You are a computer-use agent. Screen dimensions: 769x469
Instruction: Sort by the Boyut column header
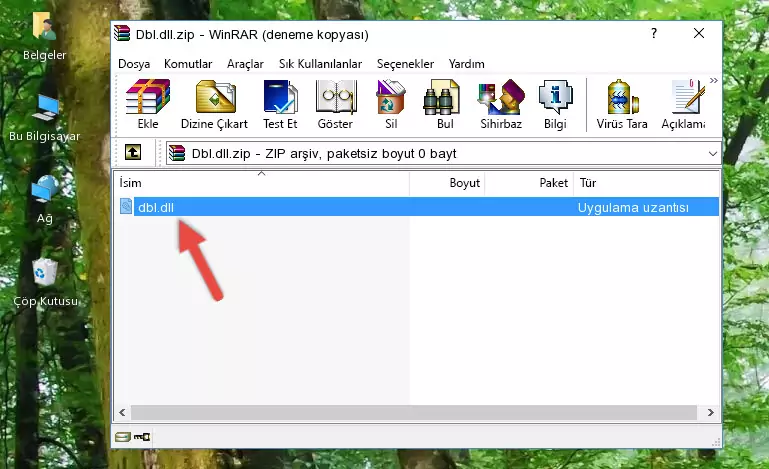tap(447, 183)
